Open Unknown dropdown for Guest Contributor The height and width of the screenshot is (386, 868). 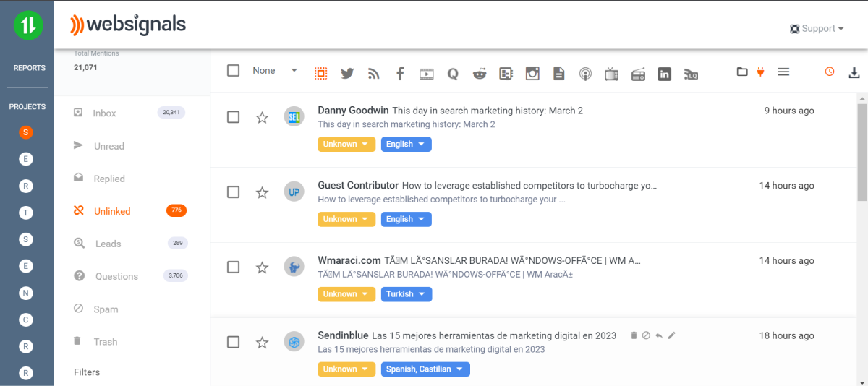(x=346, y=219)
